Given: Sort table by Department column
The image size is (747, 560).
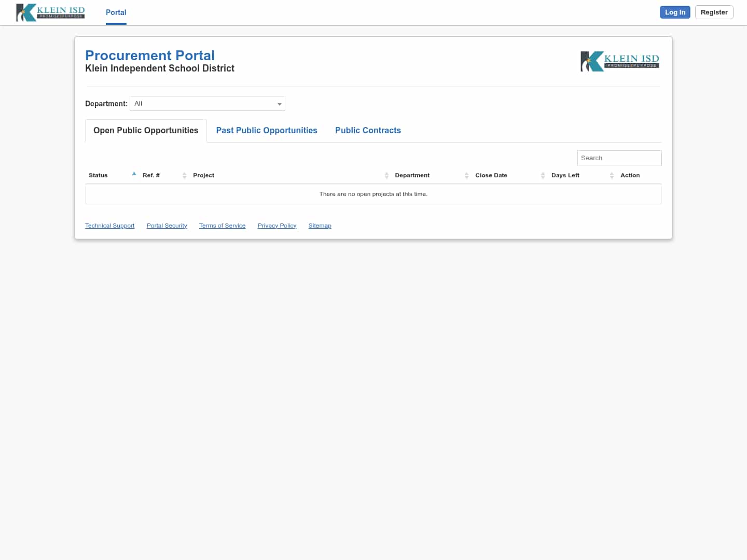Looking at the screenshot, I should 432,175.
